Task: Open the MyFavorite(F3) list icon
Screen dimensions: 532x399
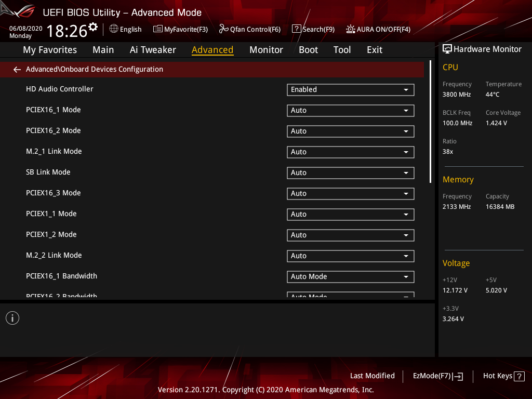Action: point(158,29)
